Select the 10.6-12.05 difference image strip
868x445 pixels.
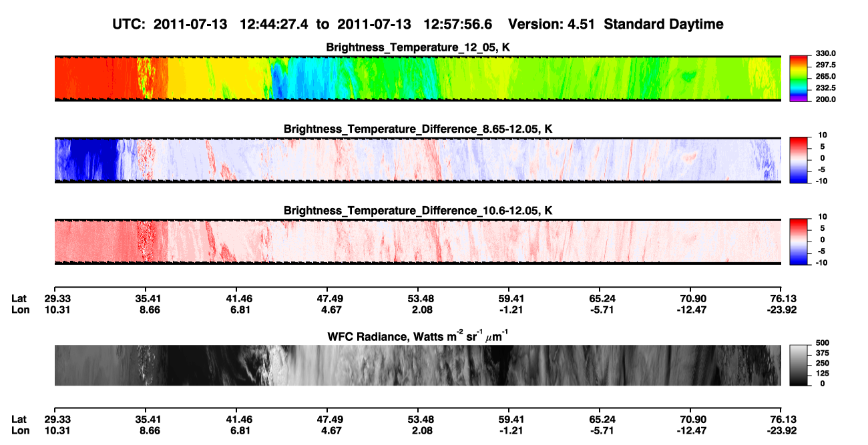click(418, 242)
